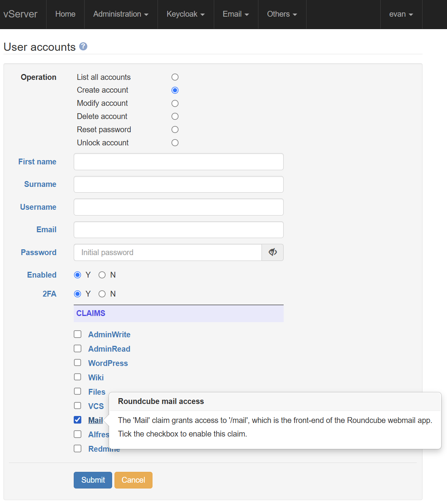447x504 pixels.
Task: Focus the First name input field
Action: (178, 162)
